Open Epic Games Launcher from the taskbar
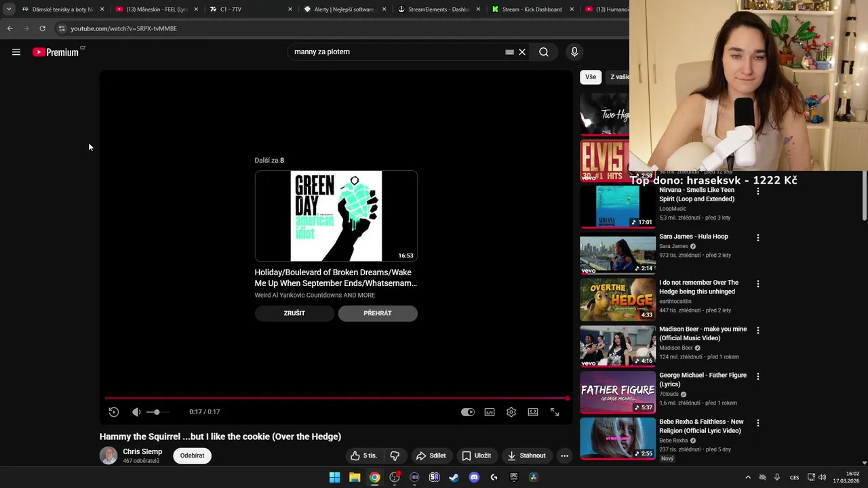 click(514, 477)
